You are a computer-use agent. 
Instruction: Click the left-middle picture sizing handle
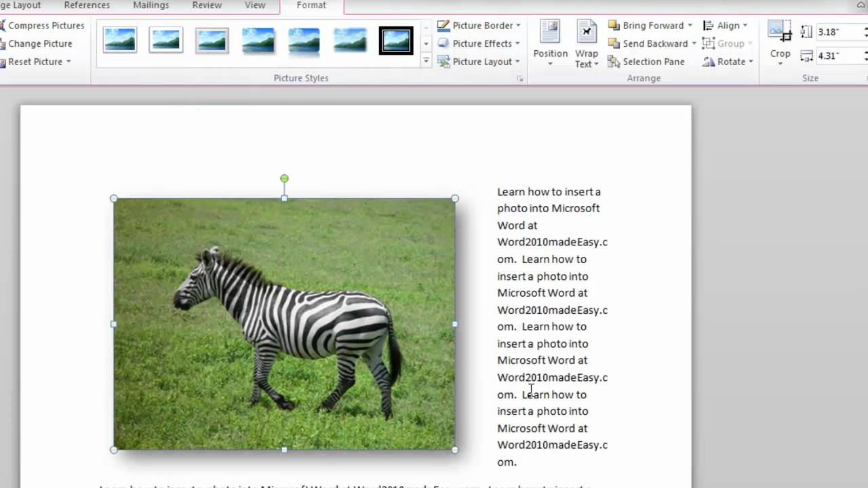click(114, 324)
